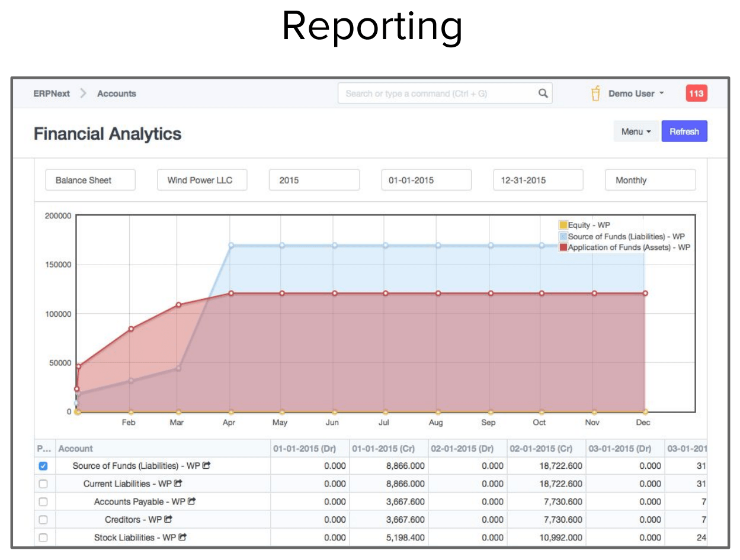
Task: Open link icon beside Current Liabilities - WP
Action: (178, 484)
